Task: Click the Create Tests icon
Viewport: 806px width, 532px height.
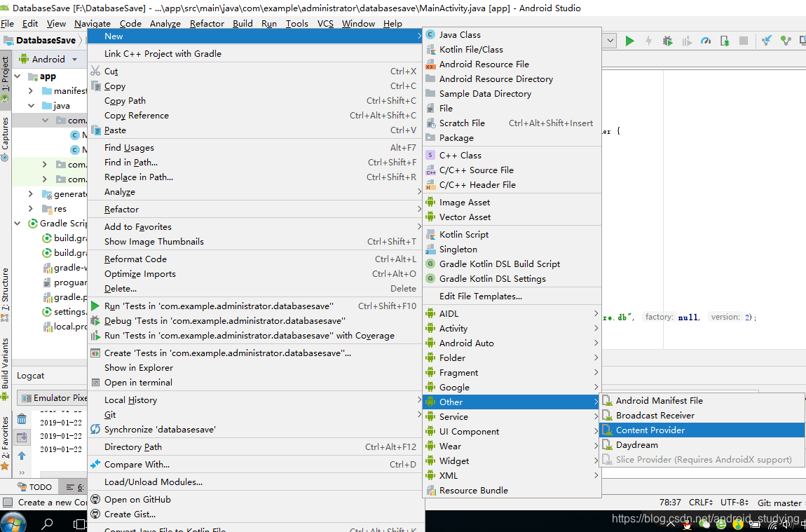Action: (x=95, y=353)
